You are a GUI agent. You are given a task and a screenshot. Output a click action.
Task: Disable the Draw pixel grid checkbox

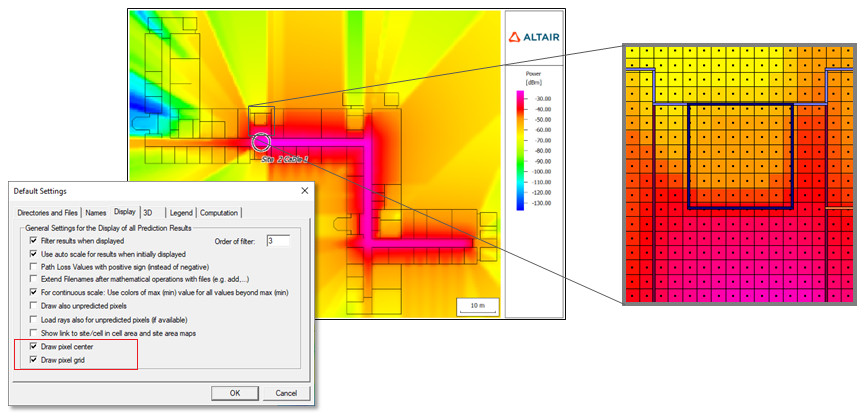pos(34,359)
